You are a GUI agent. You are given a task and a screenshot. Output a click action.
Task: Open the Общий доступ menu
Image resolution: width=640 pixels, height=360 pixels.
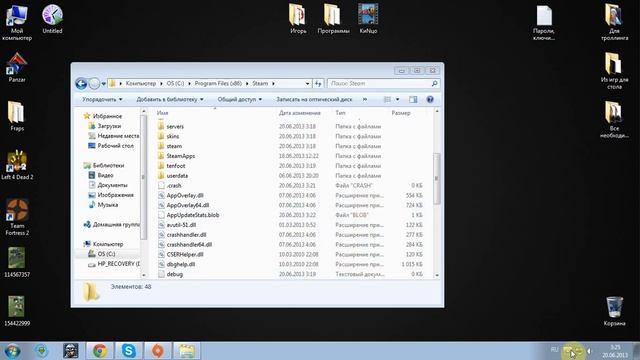pyautogui.click(x=240, y=100)
